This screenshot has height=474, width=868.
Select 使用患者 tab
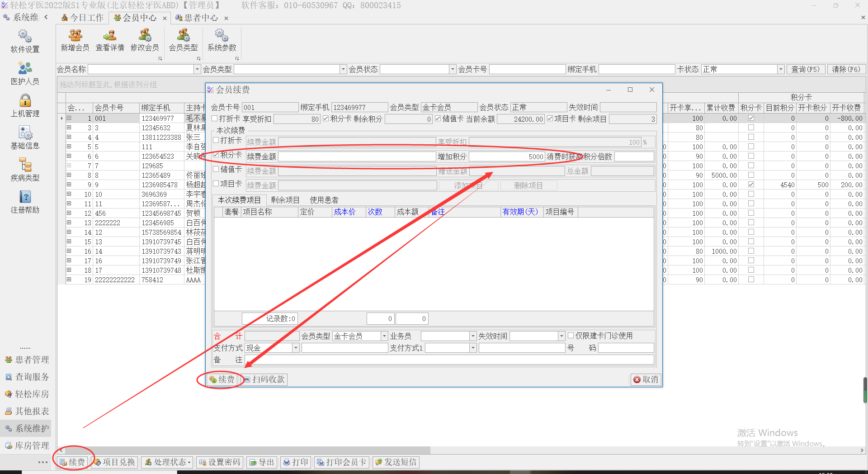point(324,200)
